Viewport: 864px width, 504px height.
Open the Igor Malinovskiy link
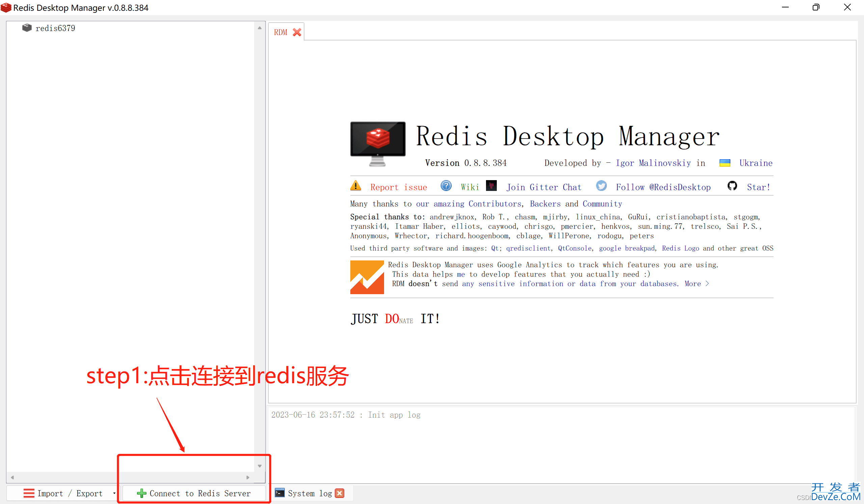coord(653,163)
